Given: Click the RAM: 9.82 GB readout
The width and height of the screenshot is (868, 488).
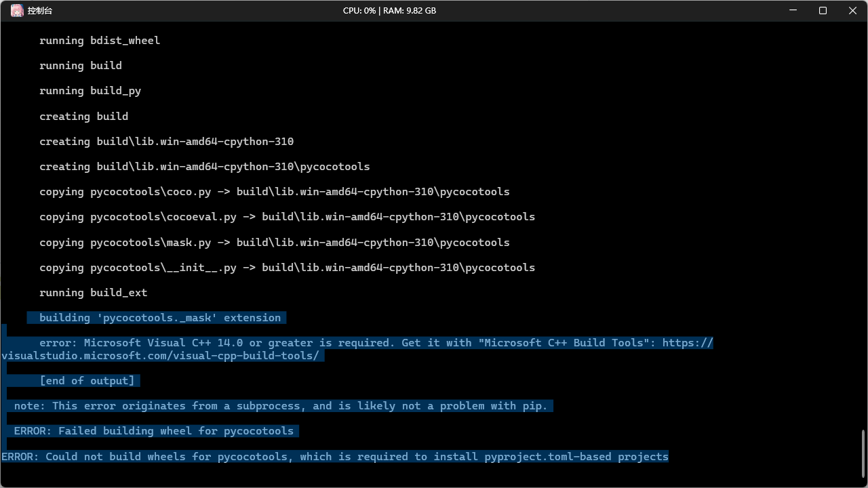Looking at the screenshot, I should (410, 10).
